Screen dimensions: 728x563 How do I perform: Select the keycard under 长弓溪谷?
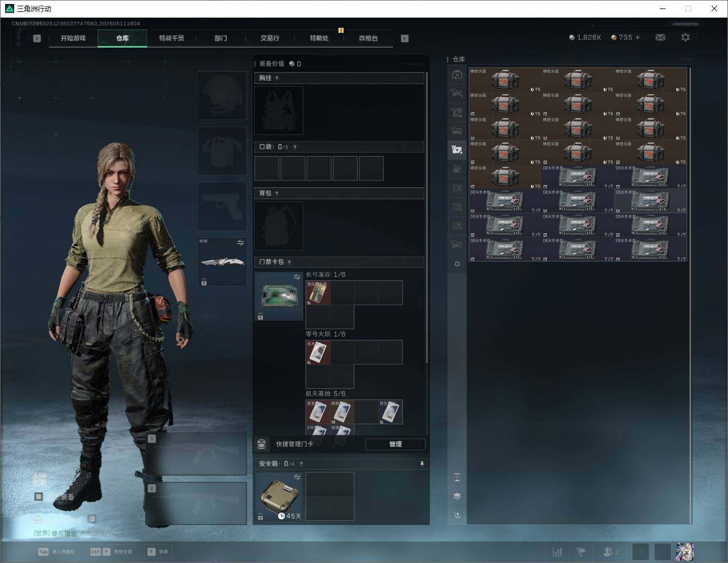[x=318, y=293]
